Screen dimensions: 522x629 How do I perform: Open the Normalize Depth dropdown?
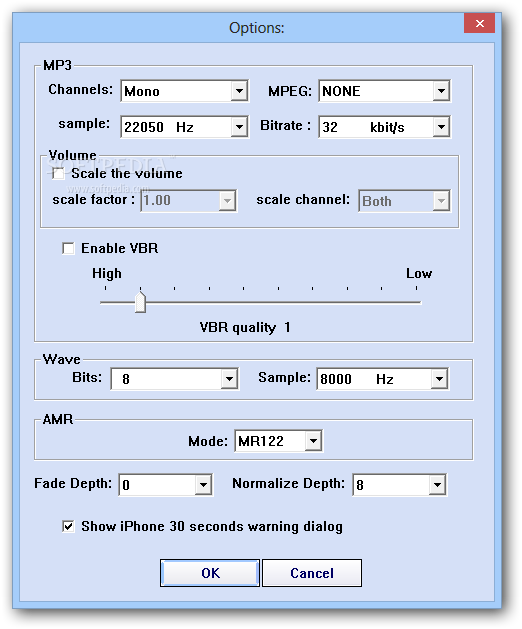[x=400, y=485]
